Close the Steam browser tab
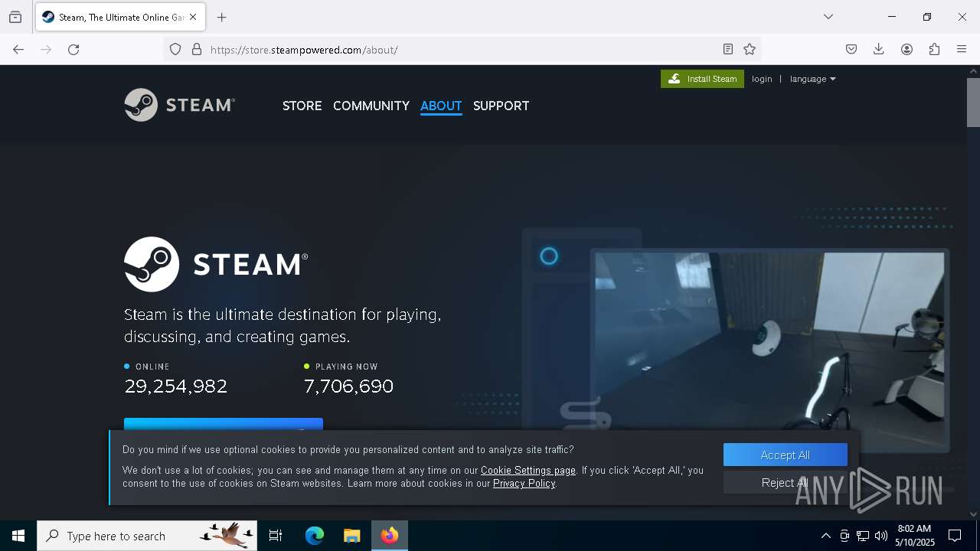The width and height of the screenshot is (980, 551). point(193,17)
